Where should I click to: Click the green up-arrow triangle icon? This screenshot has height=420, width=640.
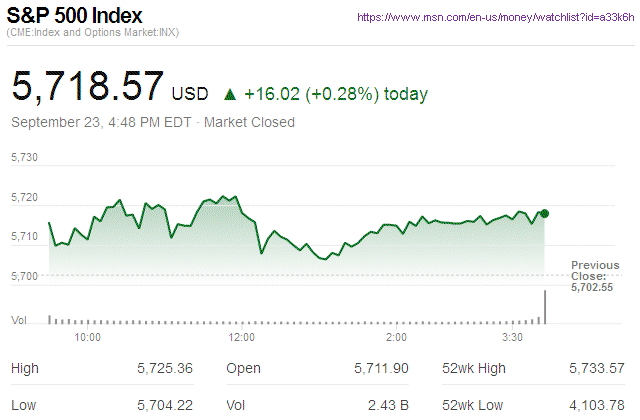tap(230, 94)
